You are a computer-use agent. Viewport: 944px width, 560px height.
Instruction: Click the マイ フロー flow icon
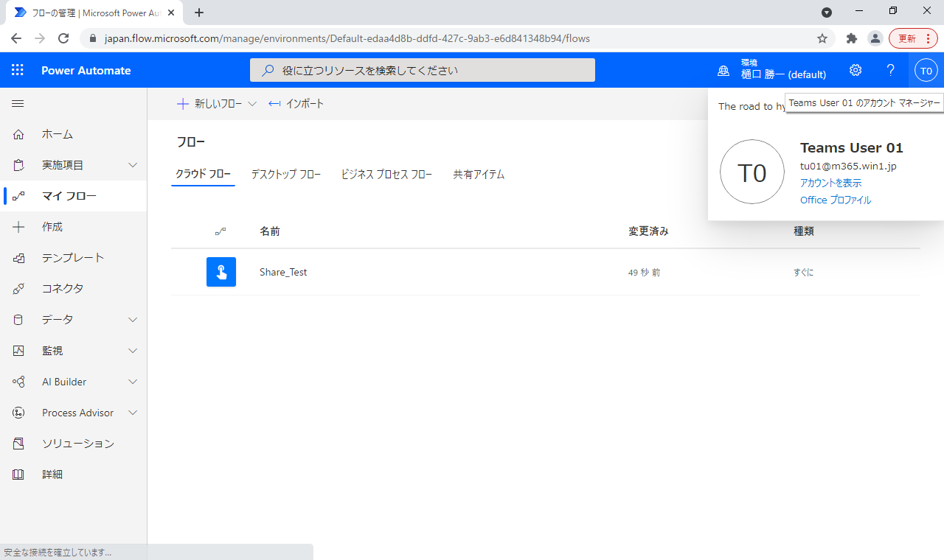[18, 196]
